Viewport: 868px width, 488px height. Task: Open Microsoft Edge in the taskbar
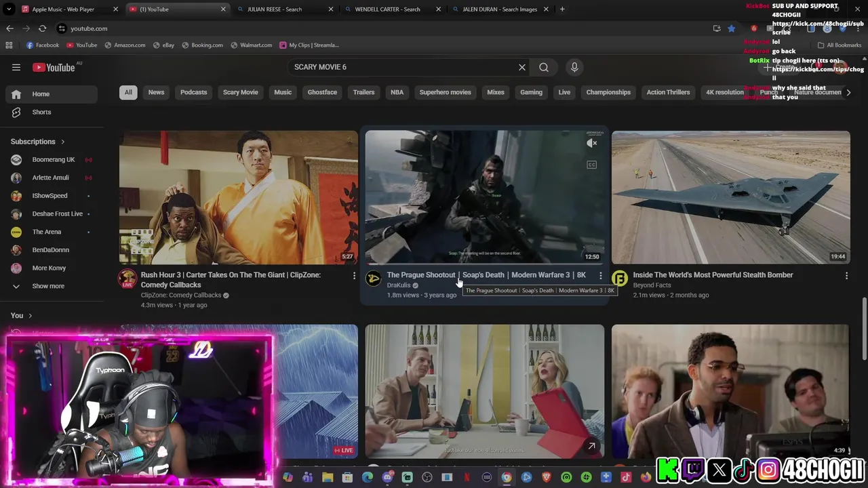[368, 478]
